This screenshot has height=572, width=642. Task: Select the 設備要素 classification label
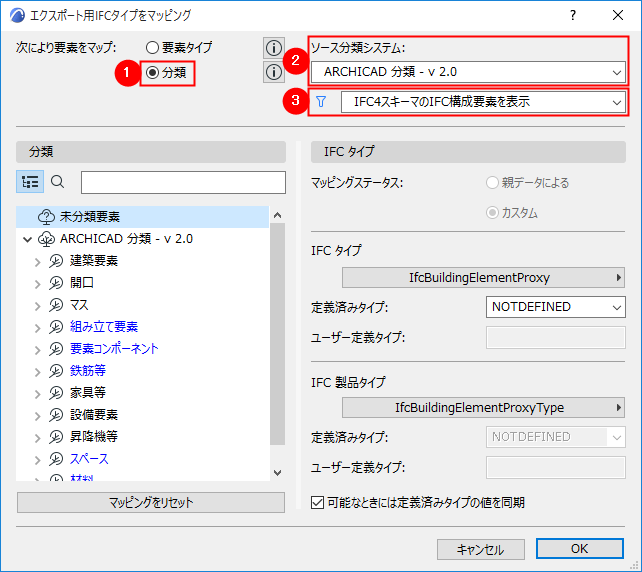click(x=94, y=415)
